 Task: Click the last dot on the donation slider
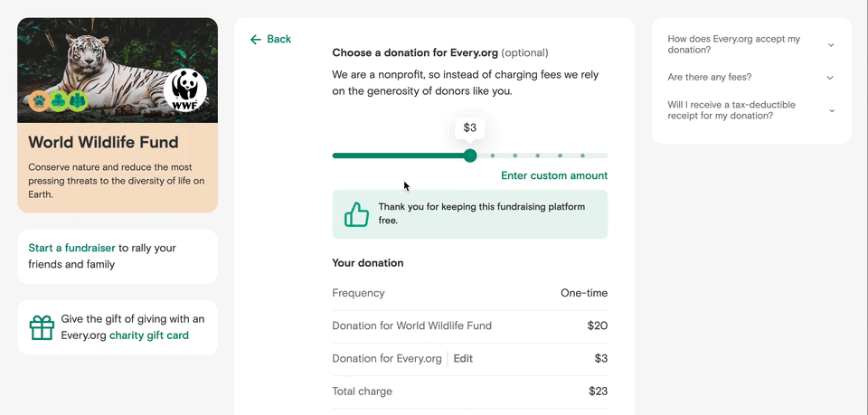point(582,156)
